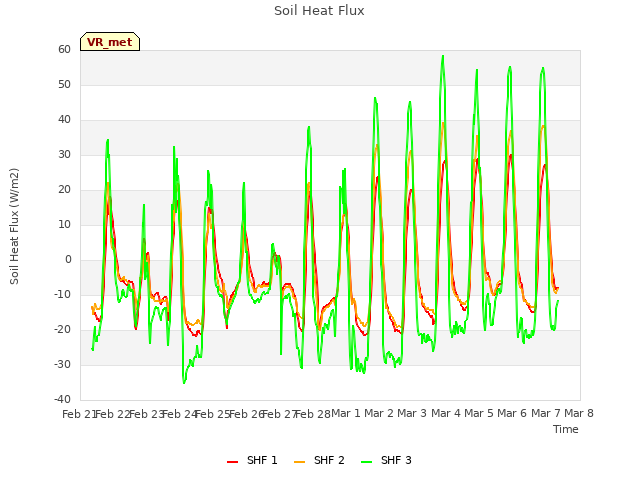Click the Mar 1 x-axis tick label
The image size is (640, 480).
coord(346,413)
